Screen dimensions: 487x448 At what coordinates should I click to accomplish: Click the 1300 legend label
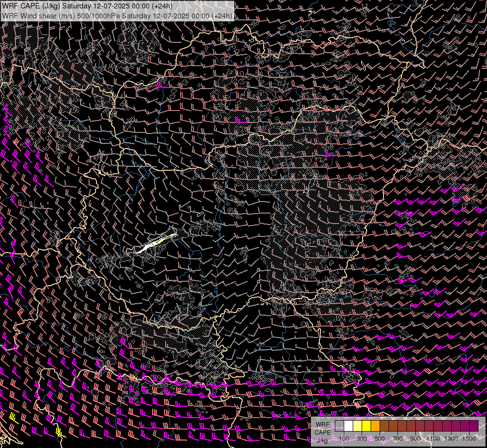[451, 439]
